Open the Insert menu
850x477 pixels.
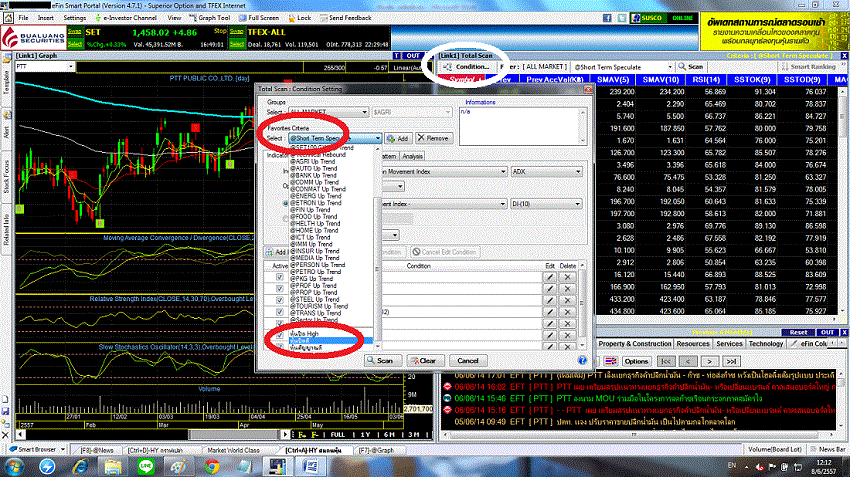[x=46, y=18]
